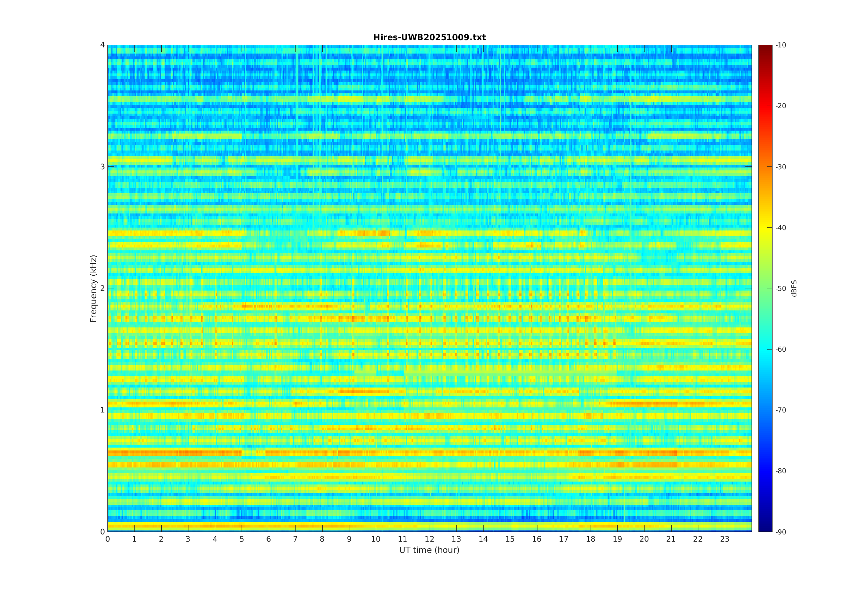Click hour 0 tick label on time axis
This screenshot has height=597, width=868.
108,539
